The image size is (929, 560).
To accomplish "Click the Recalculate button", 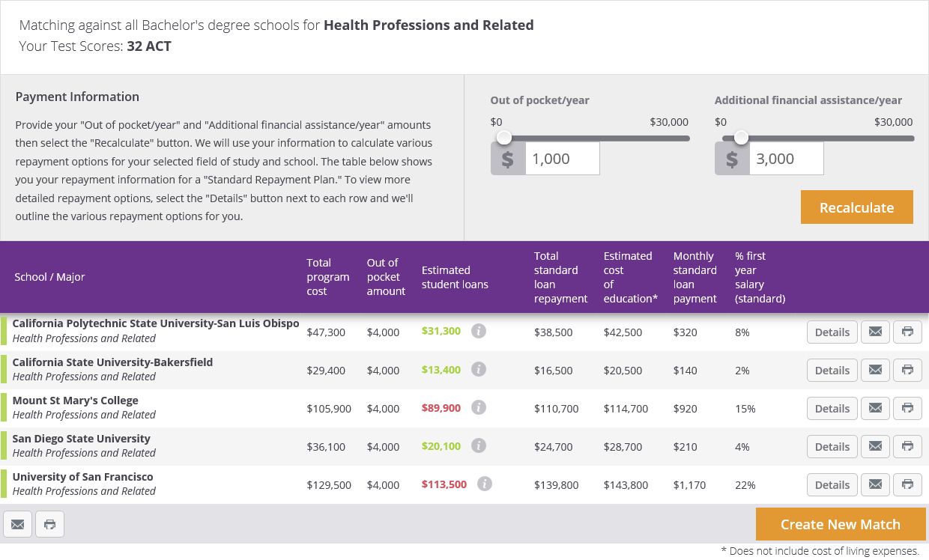I will click(x=857, y=207).
